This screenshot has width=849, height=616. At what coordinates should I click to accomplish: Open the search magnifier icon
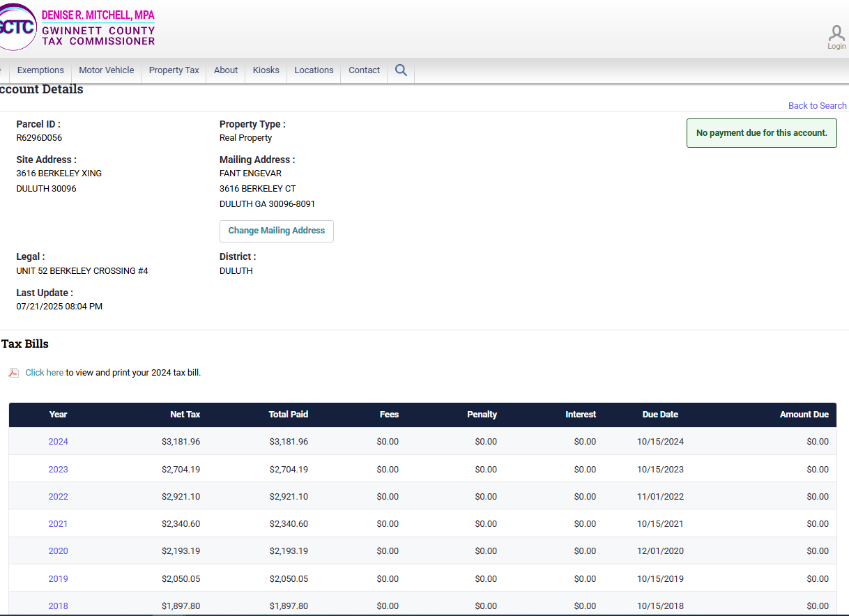point(401,70)
